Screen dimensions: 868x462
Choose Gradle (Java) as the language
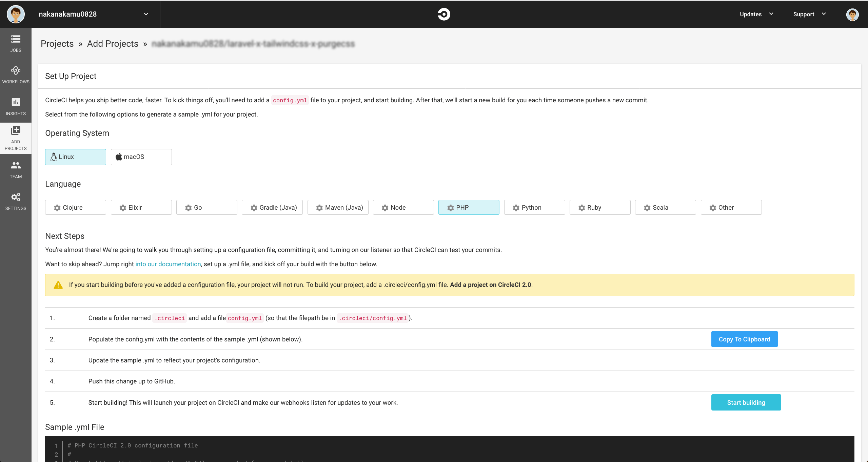(272, 207)
